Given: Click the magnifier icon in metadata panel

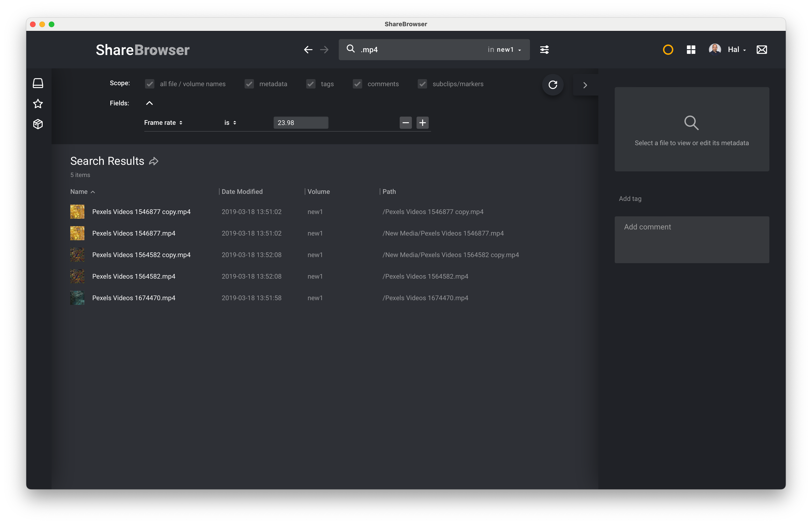Looking at the screenshot, I should pos(692,123).
